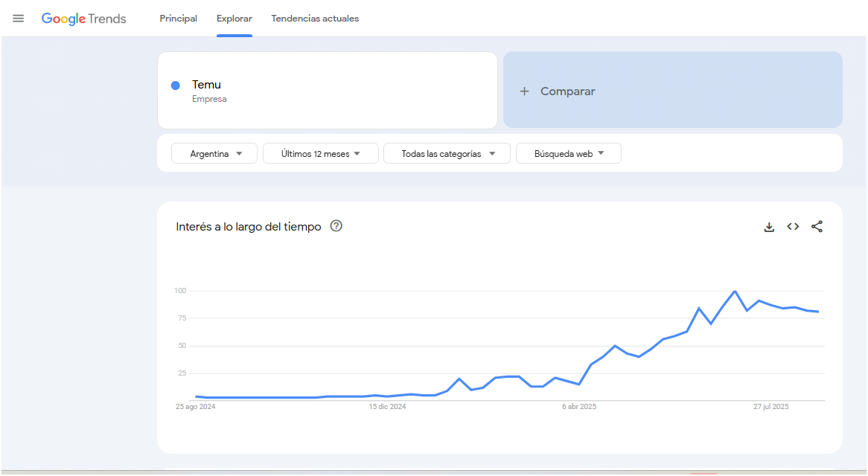Click the 27 jul 2025 axis label
868x476 pixels.
pos(770,406)
